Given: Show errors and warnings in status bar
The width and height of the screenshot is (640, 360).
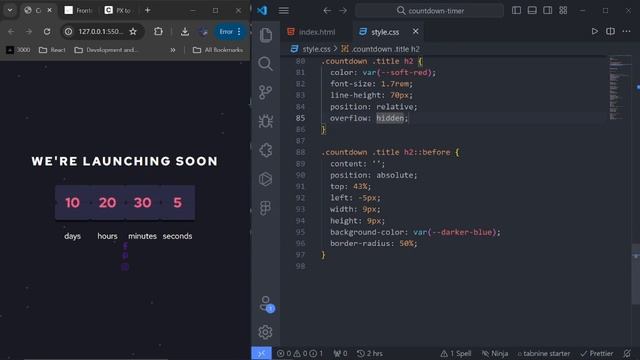Looking at the screenshot, I should pos(300,353).
